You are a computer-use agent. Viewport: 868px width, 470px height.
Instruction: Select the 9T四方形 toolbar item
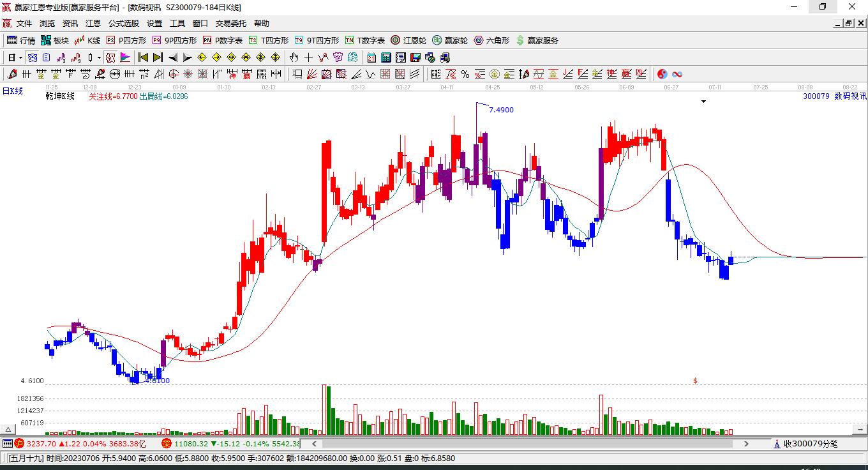click(317, 40)
